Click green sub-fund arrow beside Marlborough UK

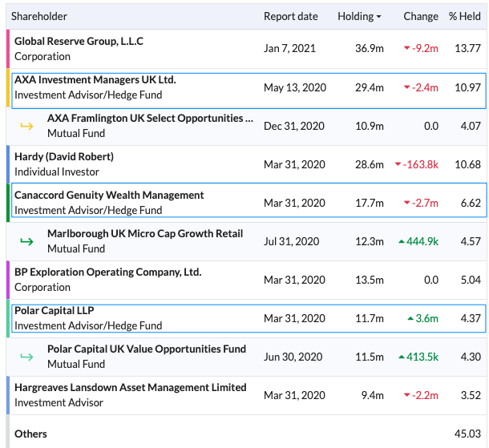point(26,241)
